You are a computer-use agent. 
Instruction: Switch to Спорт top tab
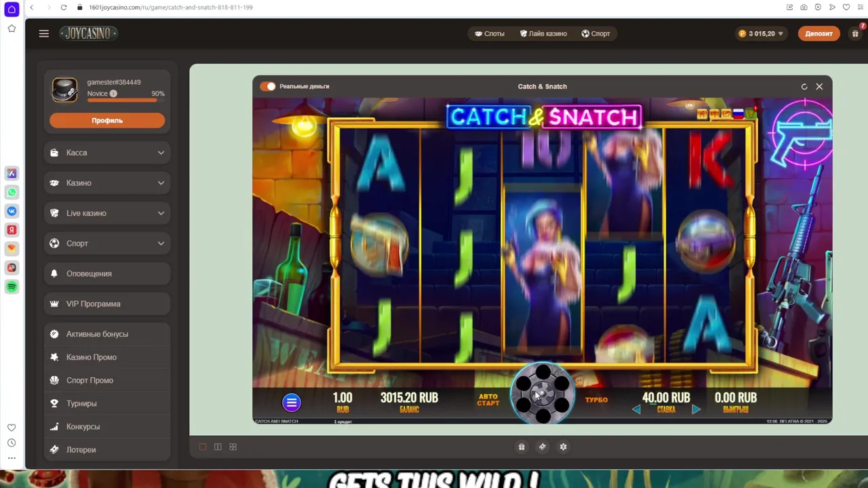(x=596, y=33)
